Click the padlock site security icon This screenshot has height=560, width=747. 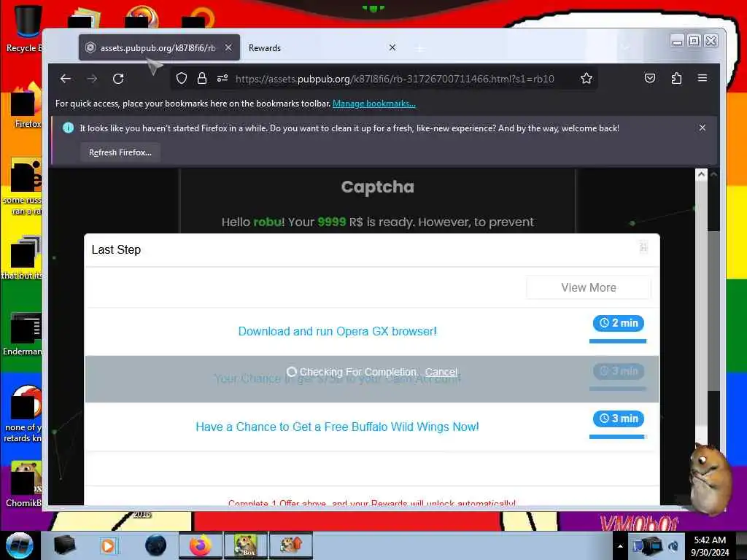202,79
